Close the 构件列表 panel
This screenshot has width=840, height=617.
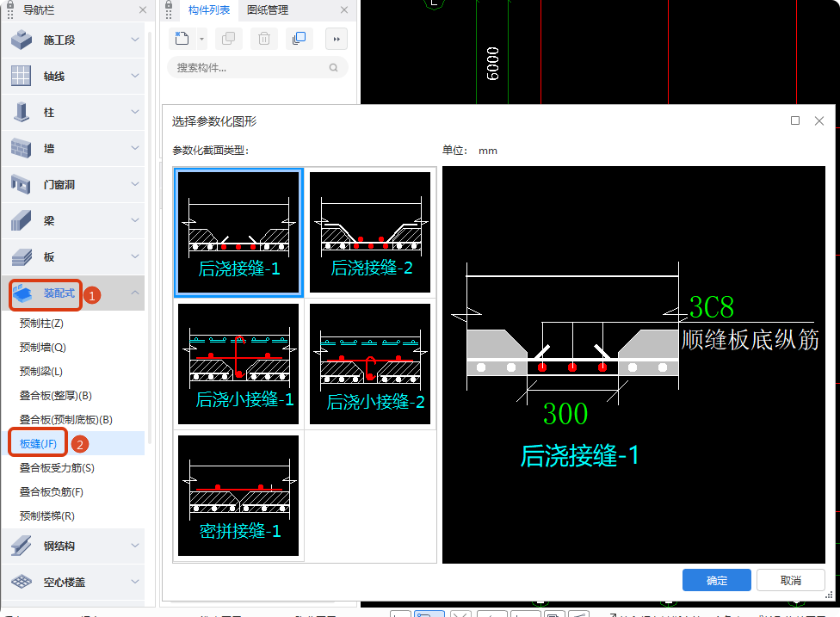pos(344,9)
